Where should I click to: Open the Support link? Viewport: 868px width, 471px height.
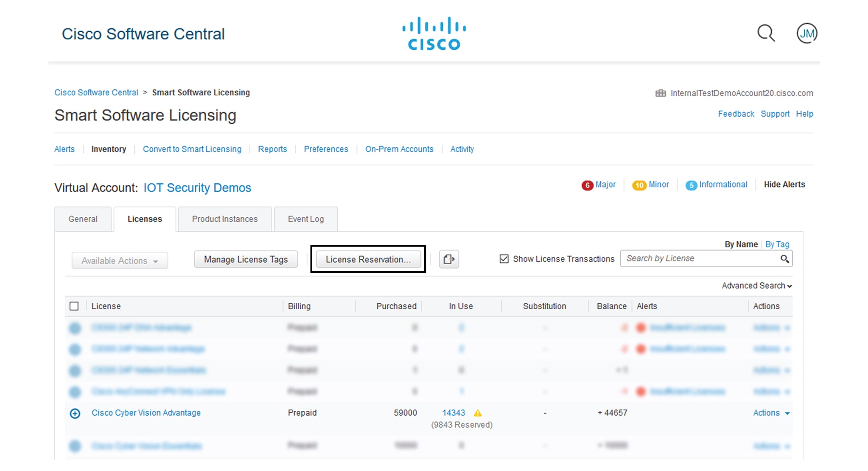775,114
